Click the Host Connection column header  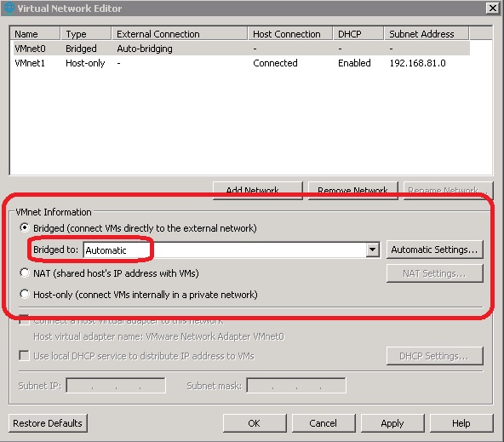(x=290, y=34)
